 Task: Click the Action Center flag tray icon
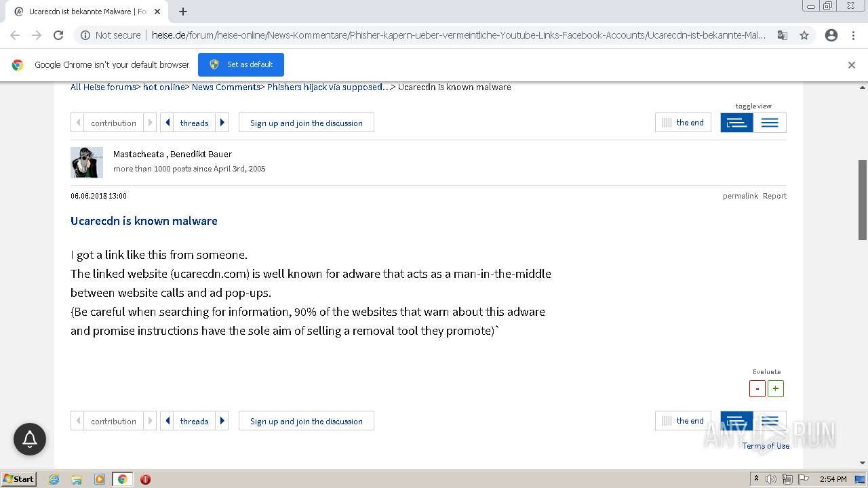[x=804, y=479]
